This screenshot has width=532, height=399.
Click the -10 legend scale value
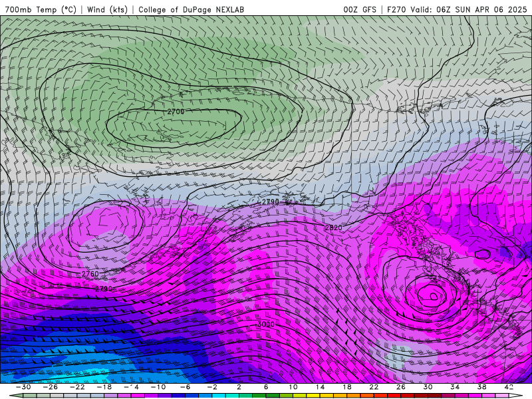click(x=158, y=387)
